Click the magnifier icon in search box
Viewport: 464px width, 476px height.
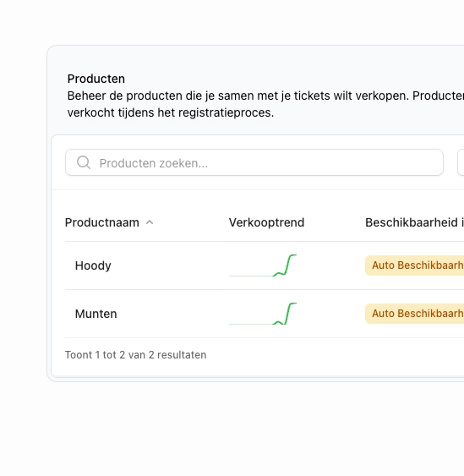click(84, 162)
